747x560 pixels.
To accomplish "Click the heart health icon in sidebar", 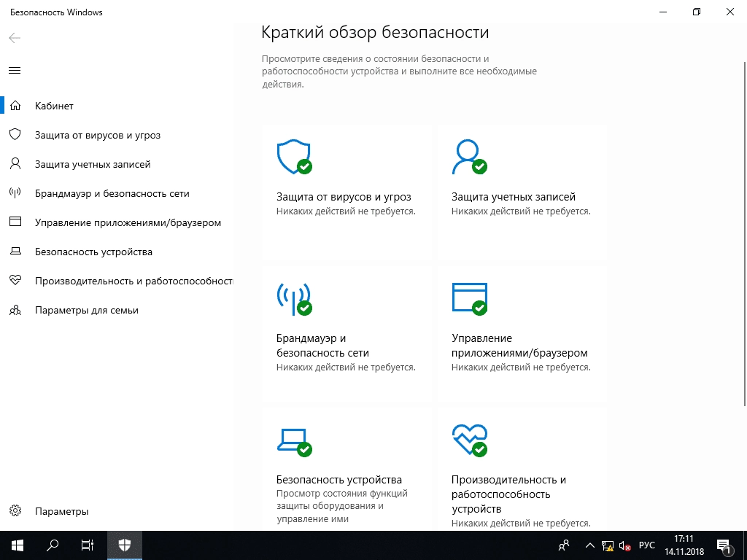I will (x=15, y=281).
